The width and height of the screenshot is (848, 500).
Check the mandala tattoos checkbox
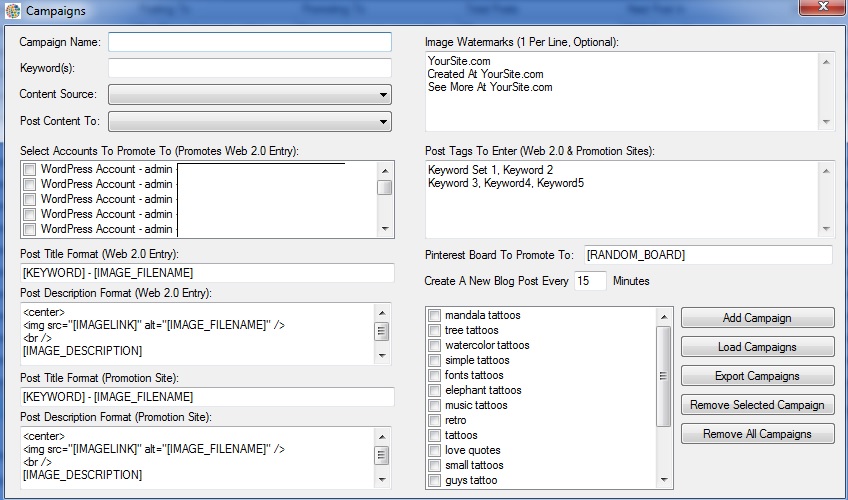tap(434, 315)
